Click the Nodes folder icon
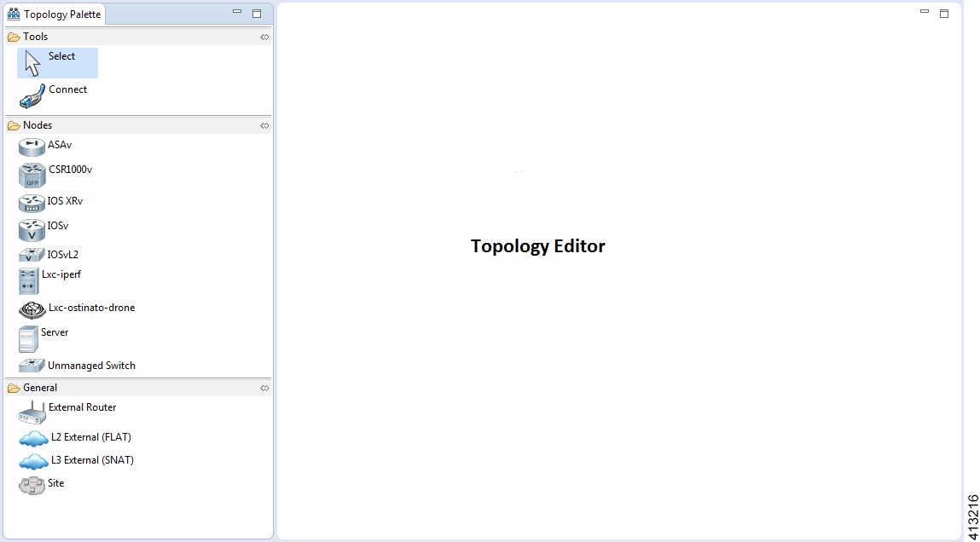This screenshot has height=542, width=980. click(x=14, y=125)
